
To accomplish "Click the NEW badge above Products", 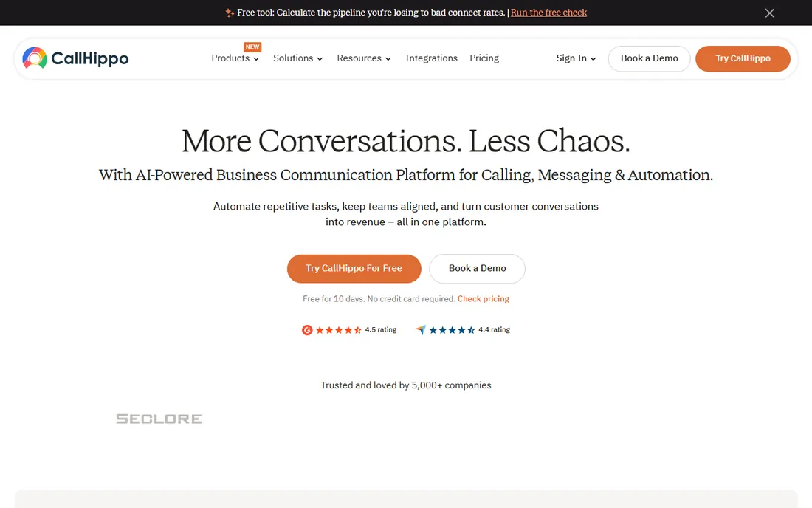I will 252,47.
